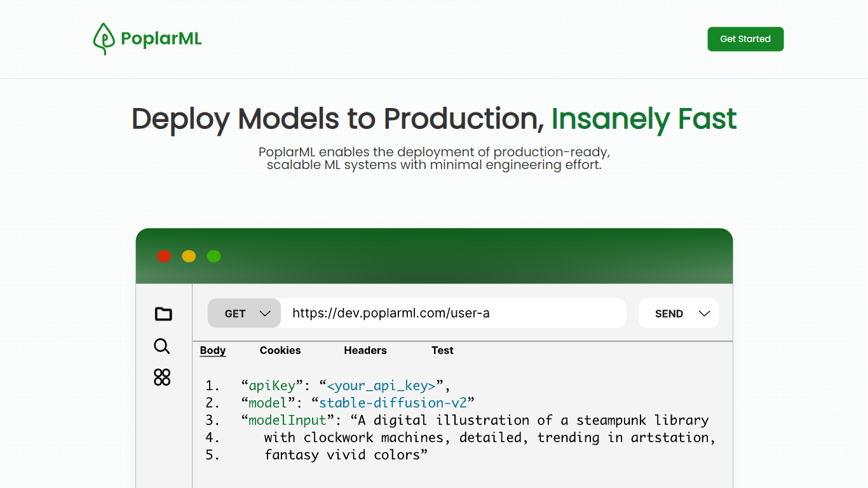
Task: Click the four-circle apps icon in sidebar
Action: pyautogui.click(x=162, y=377)
